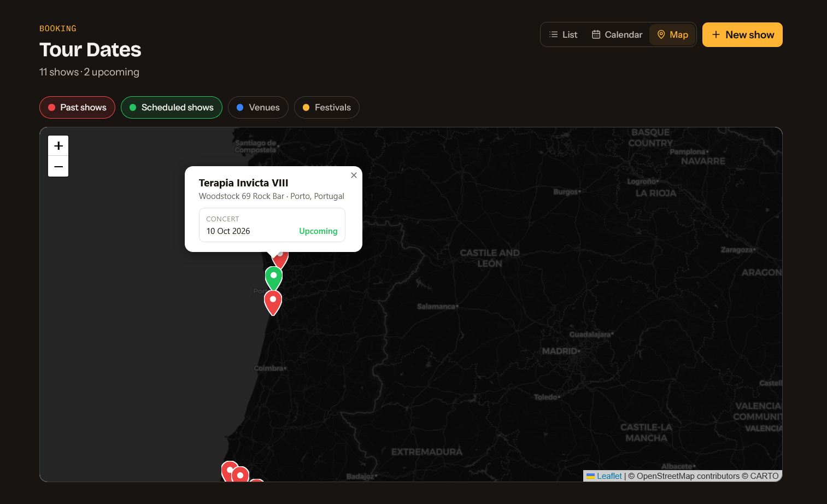Click the "CONCERT" label in the popup
This screenshot has height=504, width=827.
(222, 219)
